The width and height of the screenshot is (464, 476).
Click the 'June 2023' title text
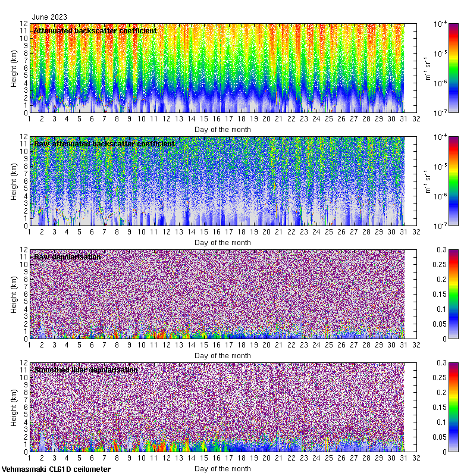click(x=50, y=17)
